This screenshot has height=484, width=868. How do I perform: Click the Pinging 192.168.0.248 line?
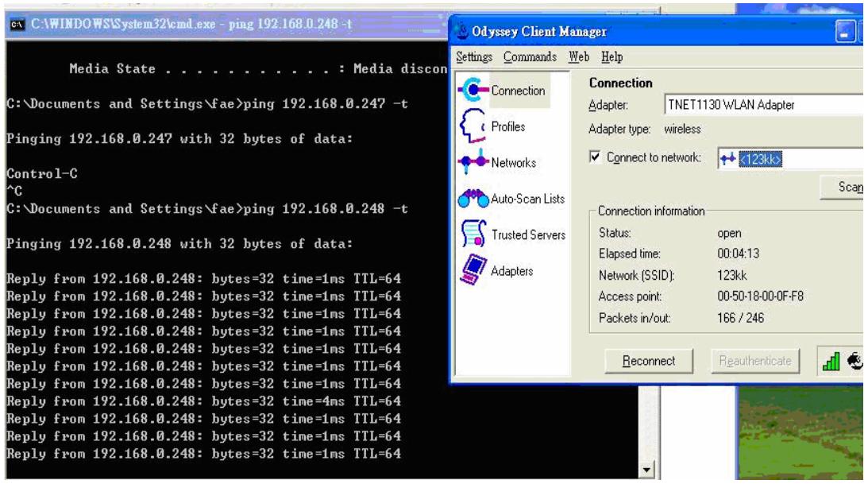[x=179, y=244]
